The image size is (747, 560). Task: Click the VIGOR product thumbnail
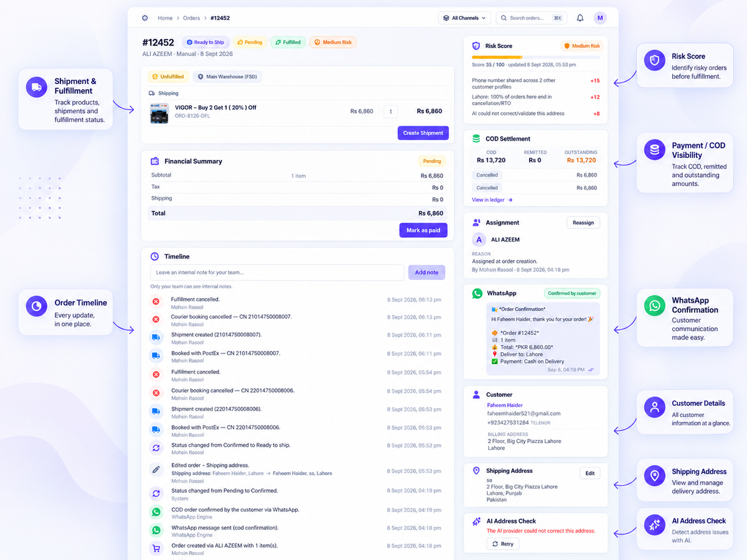click(x=159, y=113)
